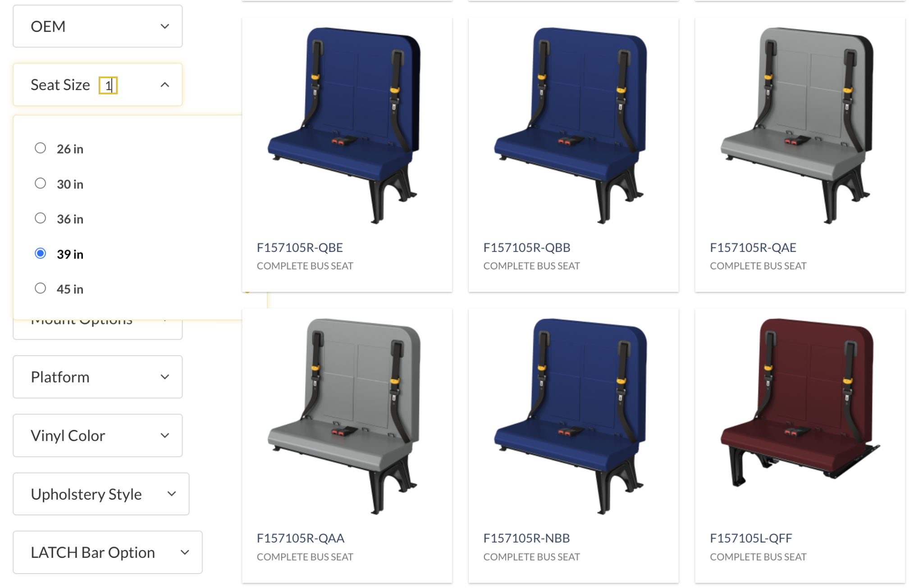Click the Seat Size filter count badge

pos(108,85)
